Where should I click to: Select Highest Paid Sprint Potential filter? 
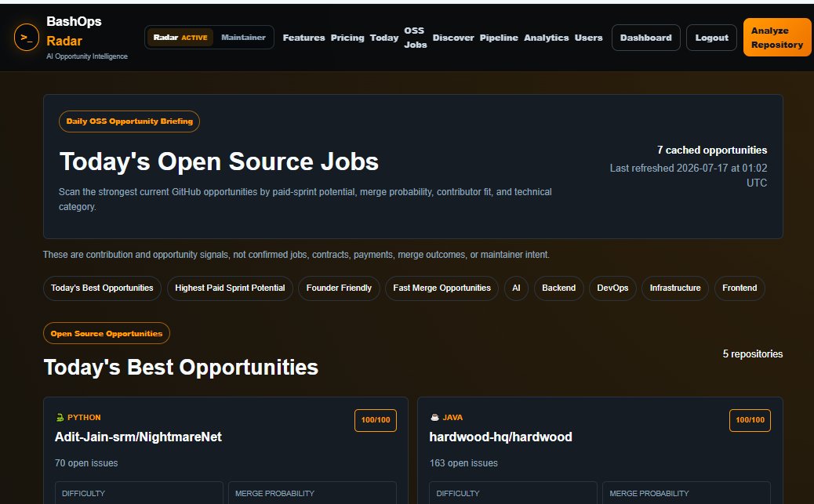[230, 288]
